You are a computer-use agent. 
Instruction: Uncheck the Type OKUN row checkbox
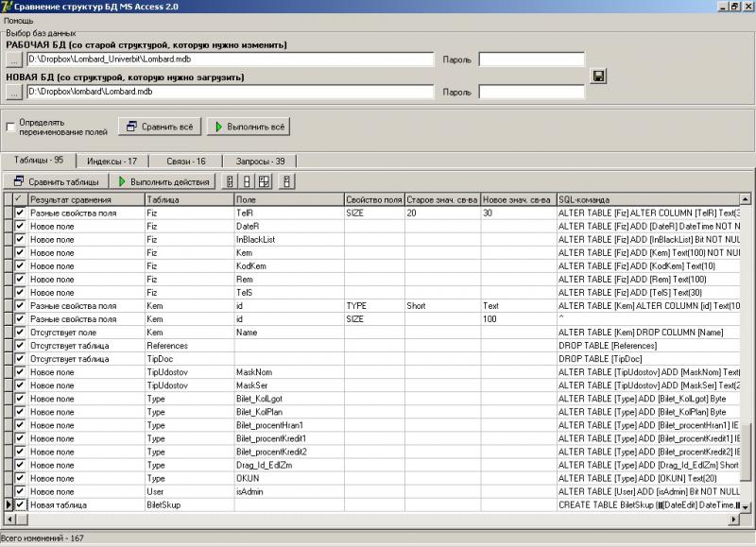pos(20,478)
